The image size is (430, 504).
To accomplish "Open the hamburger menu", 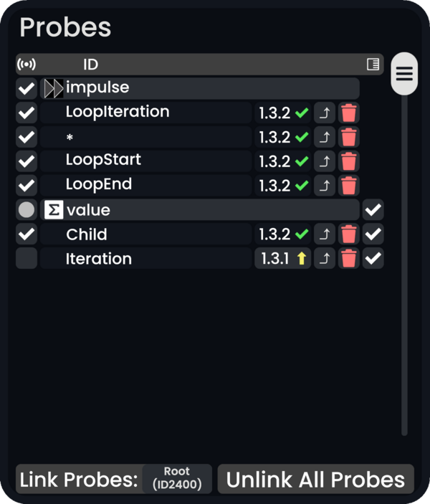I will point(405,73).
